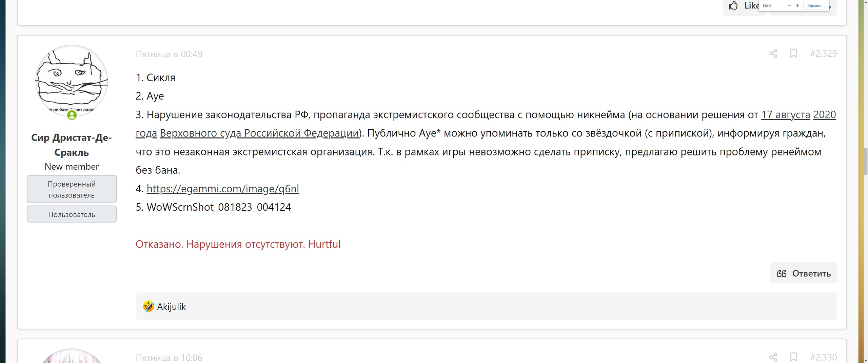Click the Akijulik reaction username
This screenshot has height=363, width=868.
tap(171, 306)
